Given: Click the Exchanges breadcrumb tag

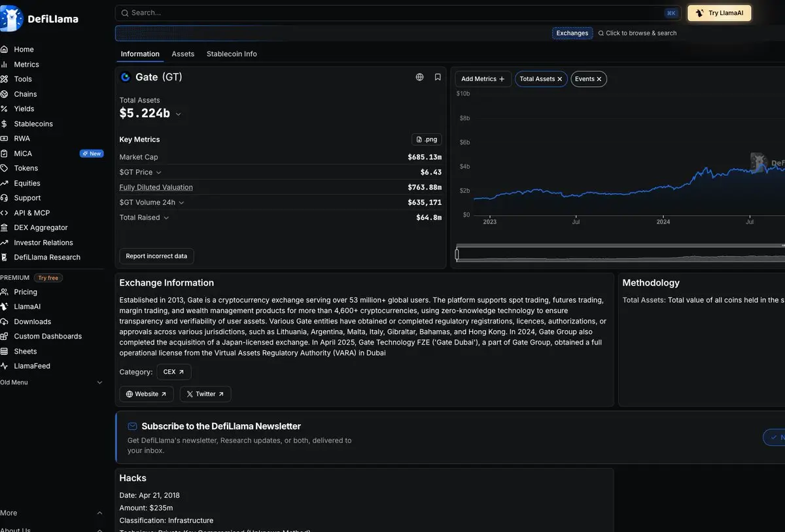Looking at the screenshot, I should (572, 33).
